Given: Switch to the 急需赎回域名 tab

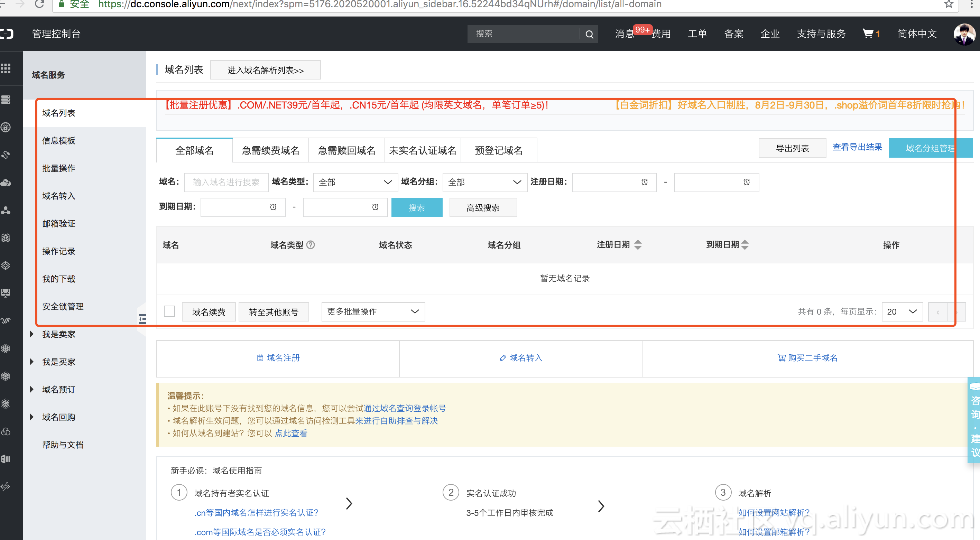Looking at the screenshot, I should [346, 150].
